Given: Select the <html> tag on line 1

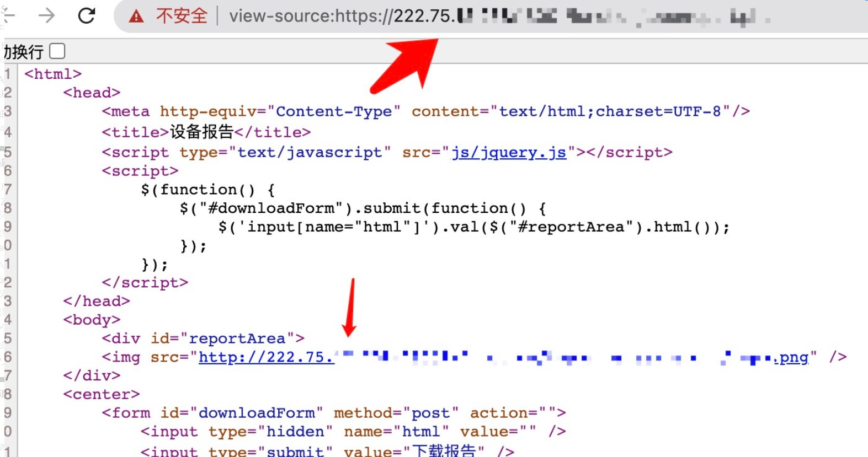Looking at the screenshot, I should pos(53,74).
